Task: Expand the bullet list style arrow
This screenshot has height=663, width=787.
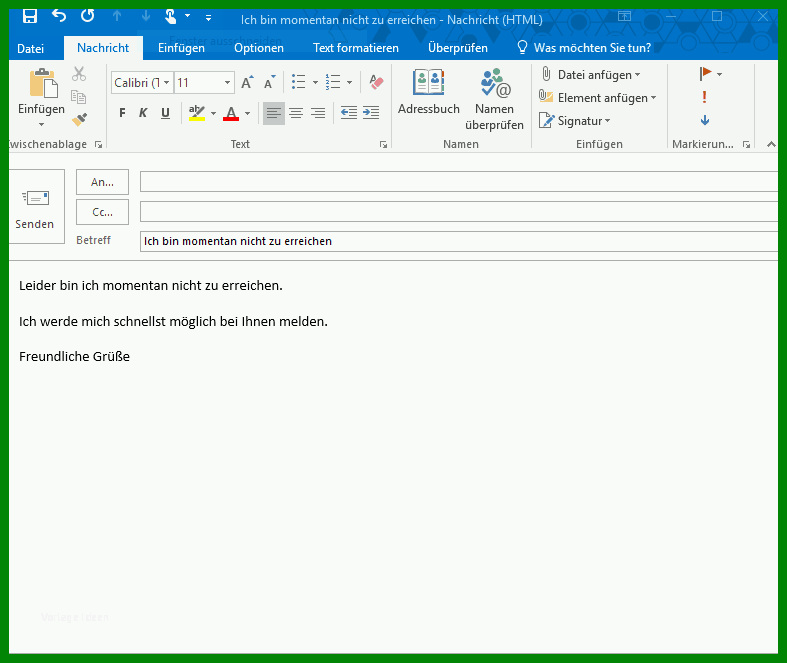Action: tap(315, 82)
